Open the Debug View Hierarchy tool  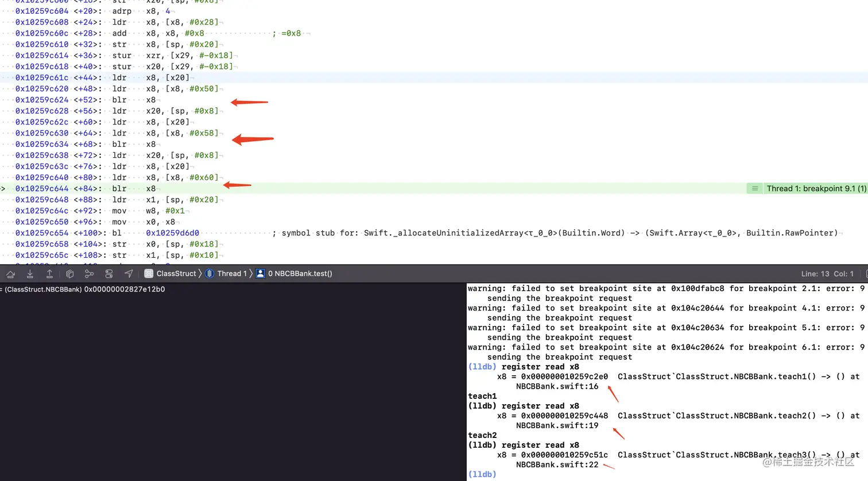(69, 274)
